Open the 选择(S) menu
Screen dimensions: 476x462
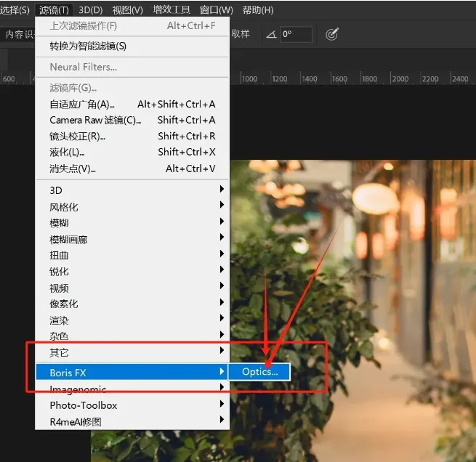tap(15, 10)
